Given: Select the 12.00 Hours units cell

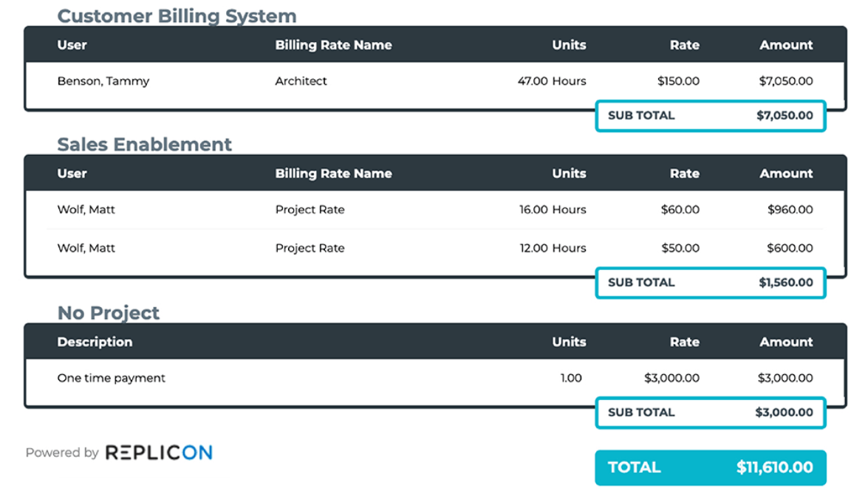Looking at the screenshot, I should 553,248.
